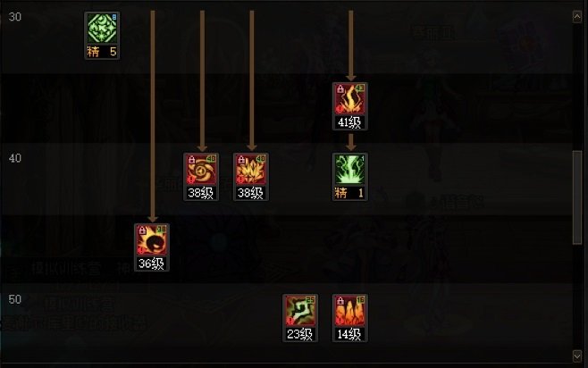Image resolution: width=588 pixels, height=368 pixels.
Task: Click the 36级 level label
Action: 152,263
